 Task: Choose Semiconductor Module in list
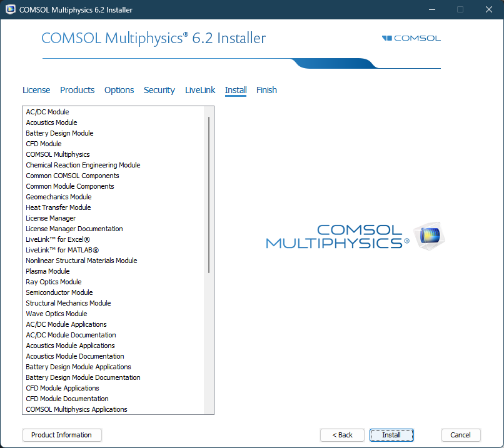click(59, 292)
